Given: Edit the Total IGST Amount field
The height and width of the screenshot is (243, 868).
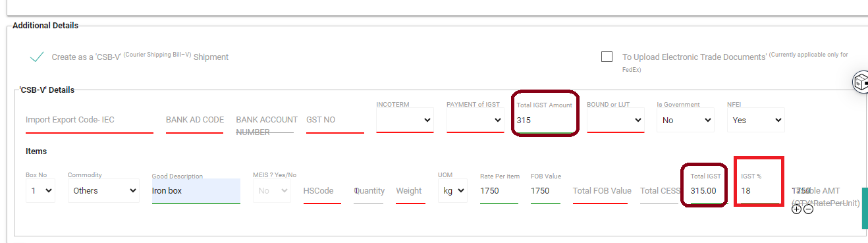Looking at the screenshot, I should pos(545,121).
